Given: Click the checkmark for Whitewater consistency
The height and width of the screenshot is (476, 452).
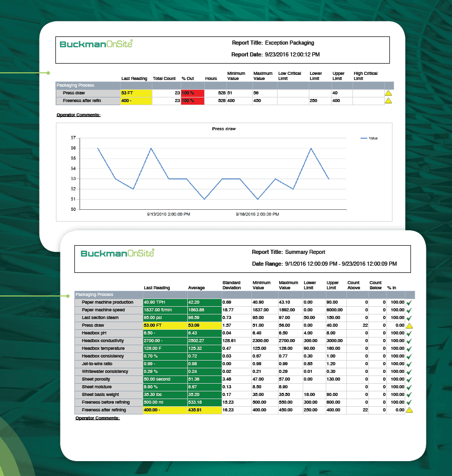Looking at the screenshot, I should (x=409, y=372).
